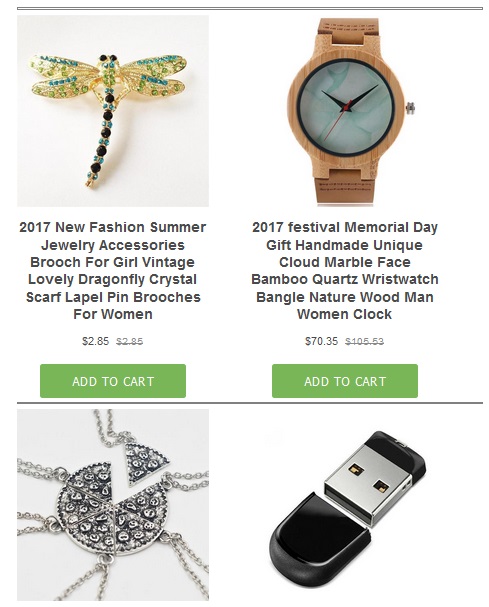Click the watch's metal crown knob

click(410, 108)
